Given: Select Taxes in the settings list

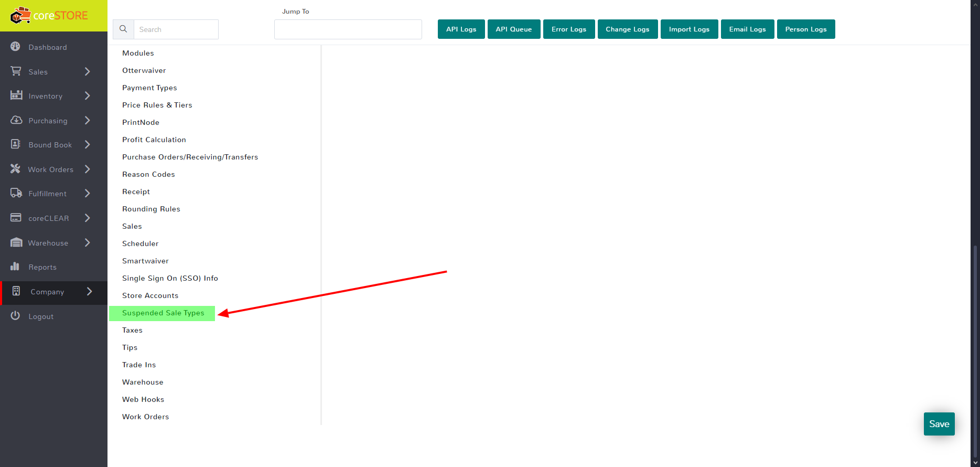Looking at the screenshot, I should (132, 330).
